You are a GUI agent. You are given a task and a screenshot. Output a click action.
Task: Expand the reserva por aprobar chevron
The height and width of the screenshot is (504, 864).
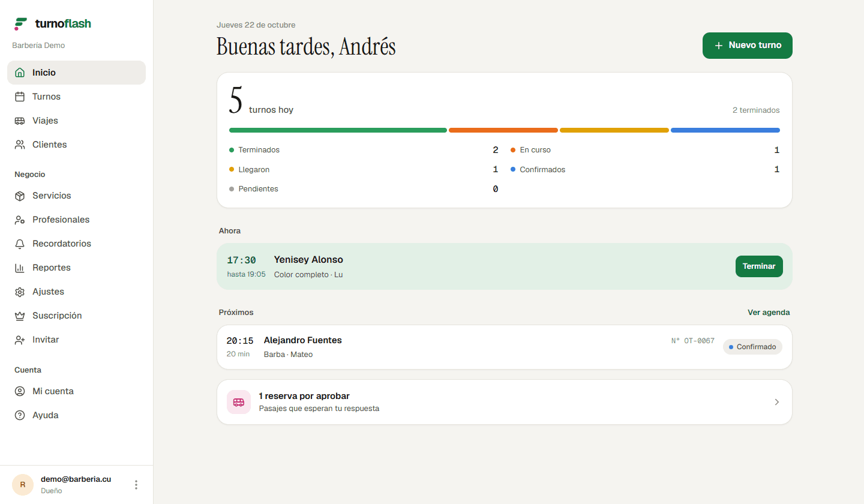(x=777, y=402)
